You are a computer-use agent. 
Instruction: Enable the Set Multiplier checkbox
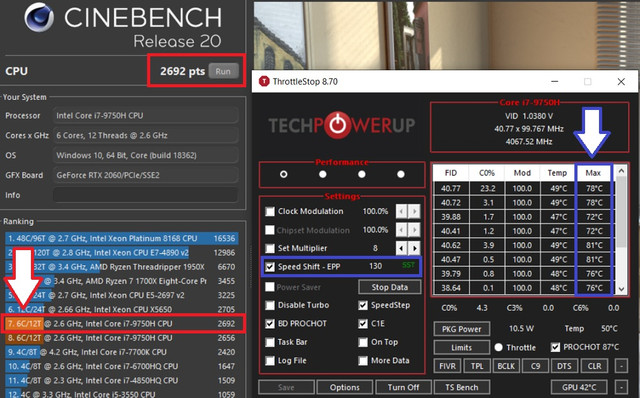click(270, 248)
